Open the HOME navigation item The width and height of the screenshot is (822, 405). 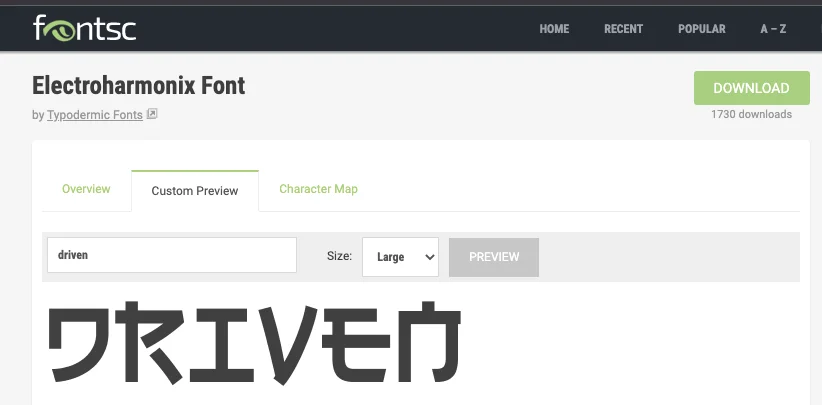[554, 29]
